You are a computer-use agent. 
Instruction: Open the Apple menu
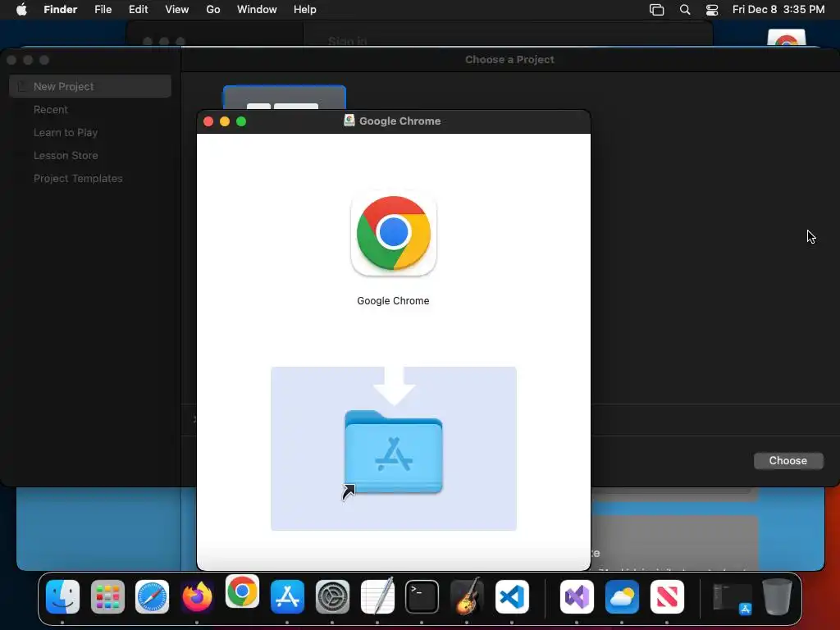[x=21, y=9]
